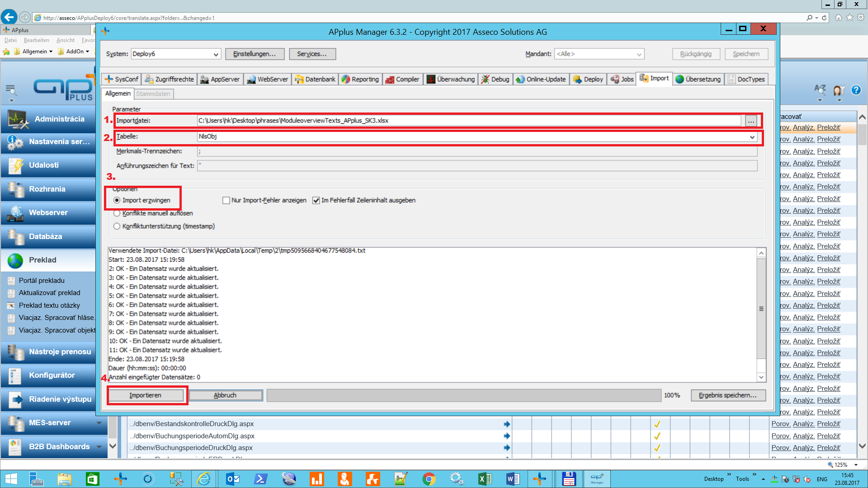Image resolution: width=868 pixels, height=488 pixels.
Task: Open Excel from the taskbar
Action: coord(485,479)
